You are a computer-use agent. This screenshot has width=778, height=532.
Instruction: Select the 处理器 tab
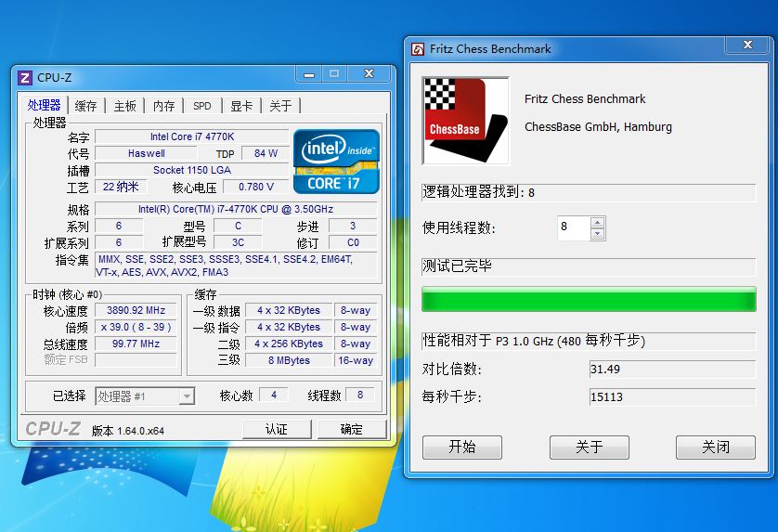coord(45,105)
